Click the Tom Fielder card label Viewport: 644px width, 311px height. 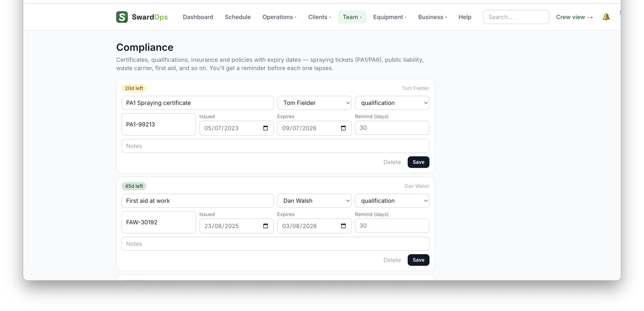[415, 88]
